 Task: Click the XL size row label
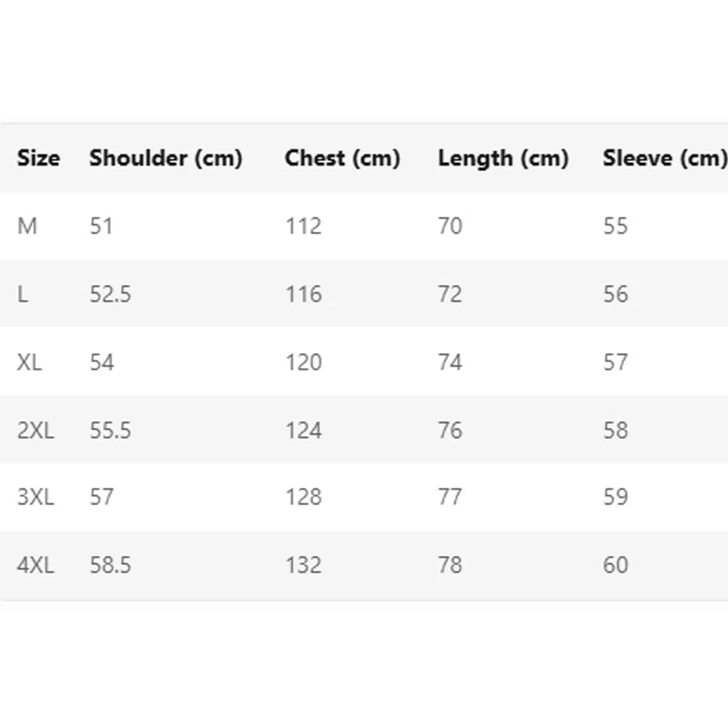(30, 362)
